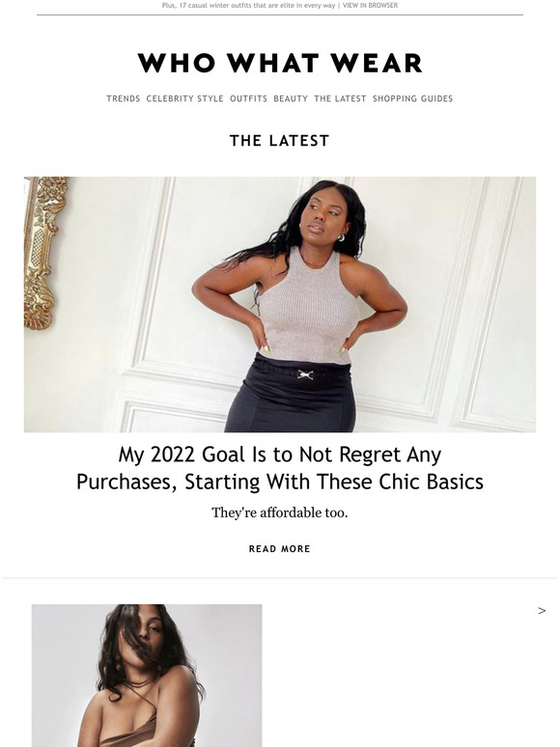
Task: Open the Trends navigation link
Action: pyautogui.click(x=124, y=98)
